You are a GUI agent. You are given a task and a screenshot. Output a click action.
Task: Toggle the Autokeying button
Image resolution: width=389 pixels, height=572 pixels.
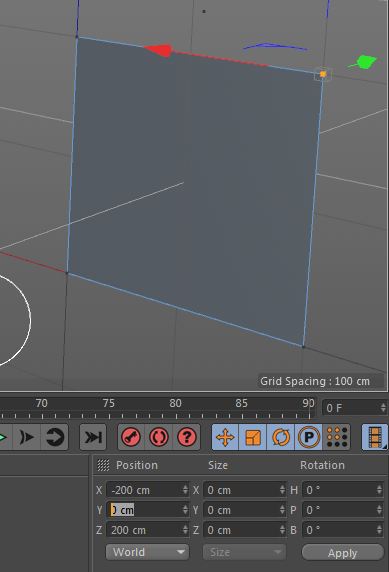tap(158, 437)
